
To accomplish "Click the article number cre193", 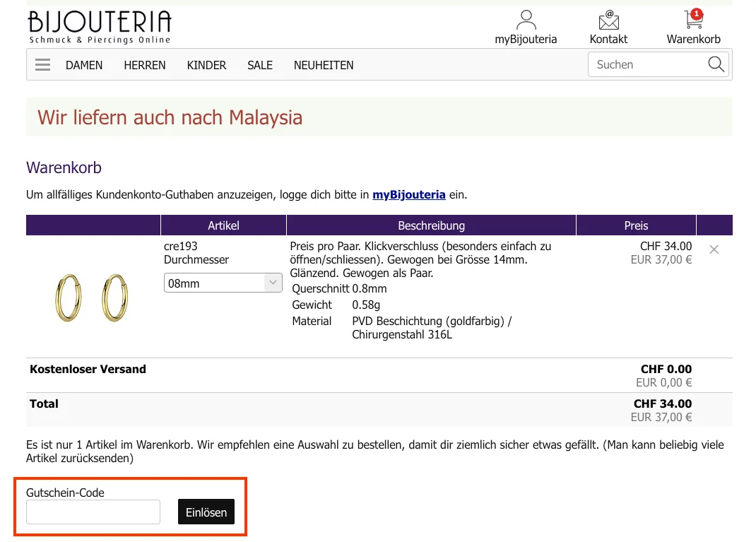I will [x=181, y=247].
